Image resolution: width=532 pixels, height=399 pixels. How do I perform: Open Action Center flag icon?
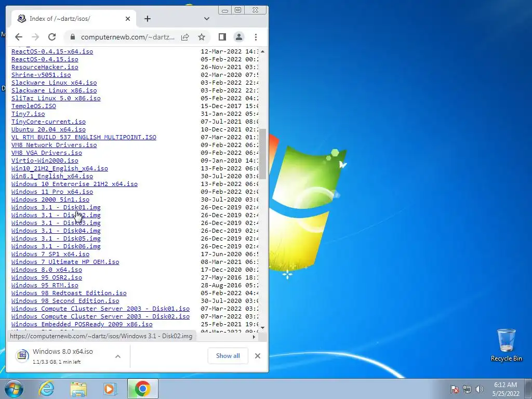tap(455, 389)
